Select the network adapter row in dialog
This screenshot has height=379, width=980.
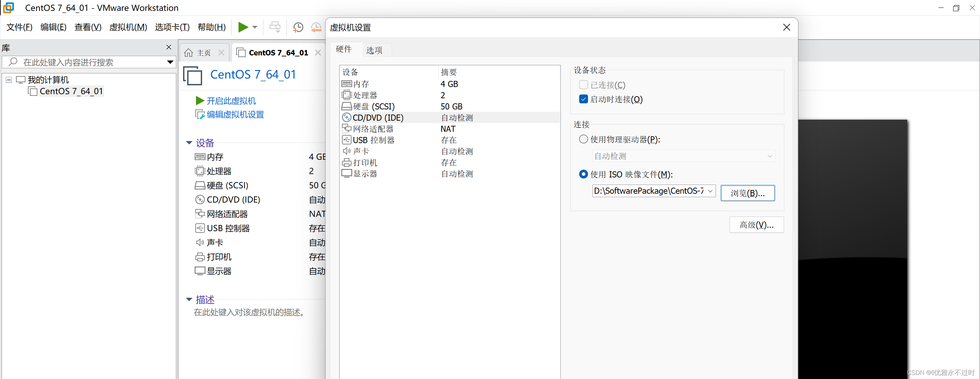[x=373, y=129]
